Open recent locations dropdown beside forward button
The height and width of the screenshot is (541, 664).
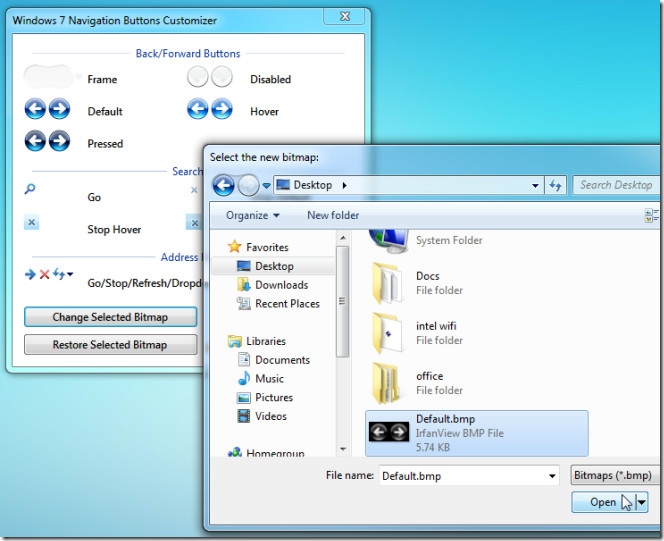266,185
